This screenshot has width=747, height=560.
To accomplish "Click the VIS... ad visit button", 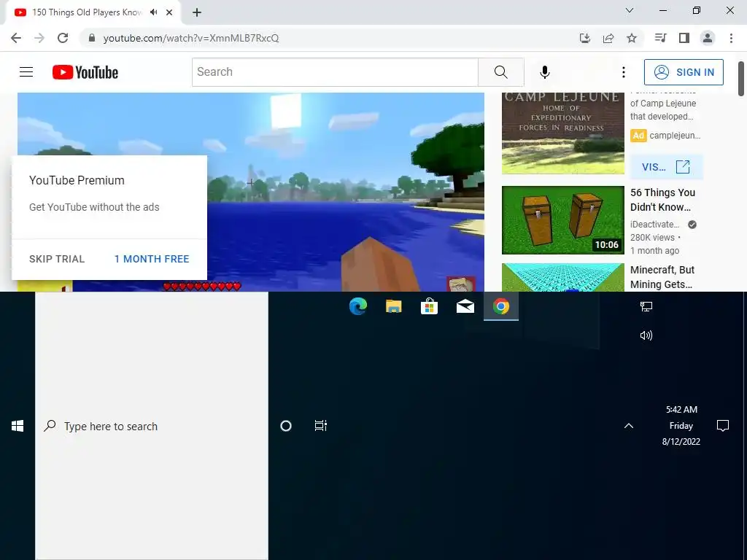I will [666, 167].
